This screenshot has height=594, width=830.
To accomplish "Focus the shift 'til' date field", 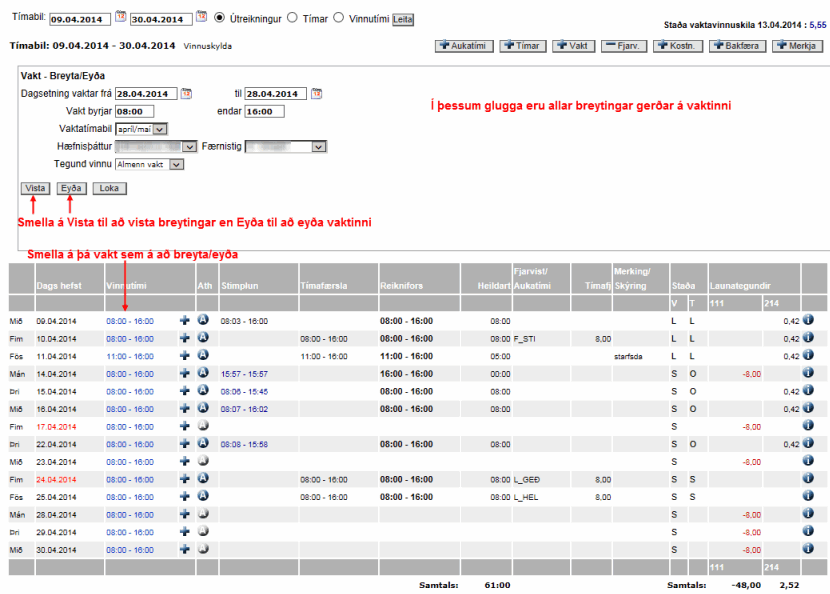I will click(275, 94).
